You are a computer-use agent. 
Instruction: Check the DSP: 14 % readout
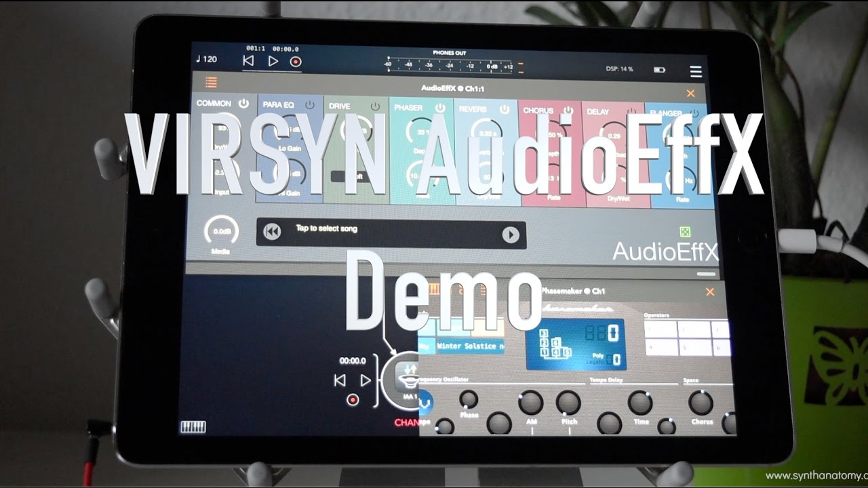tap(619, 69)
